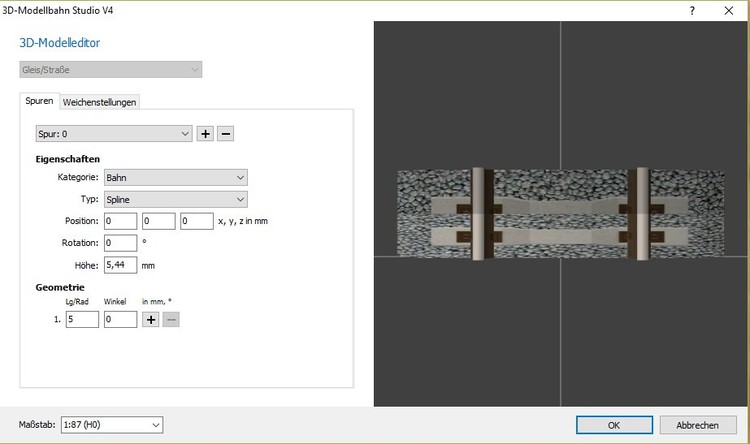Image resolution: width=750 pixels, height=444 pixels.
Task: Close the 3D-Modellbahn Studio dialog
Action: point(728,11)
